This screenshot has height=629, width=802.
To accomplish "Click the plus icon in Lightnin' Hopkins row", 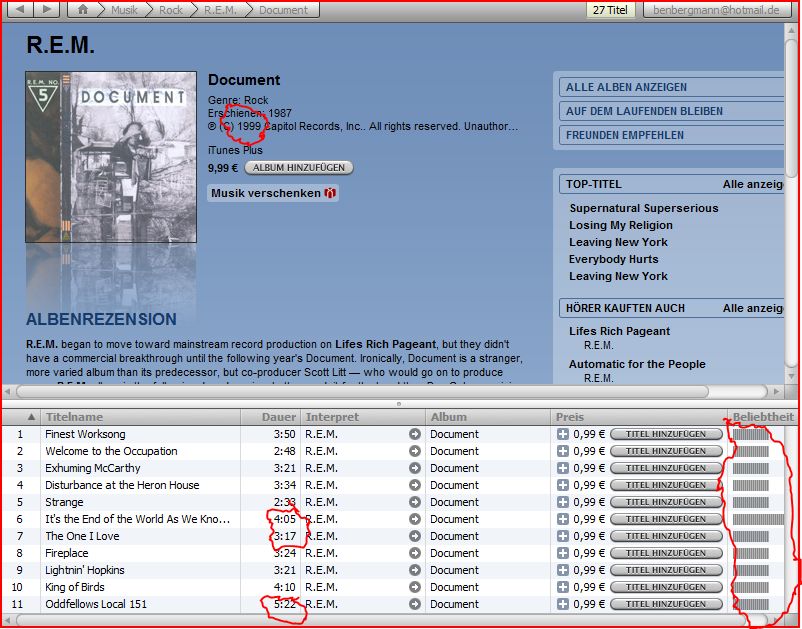I will tap(563, 570).
